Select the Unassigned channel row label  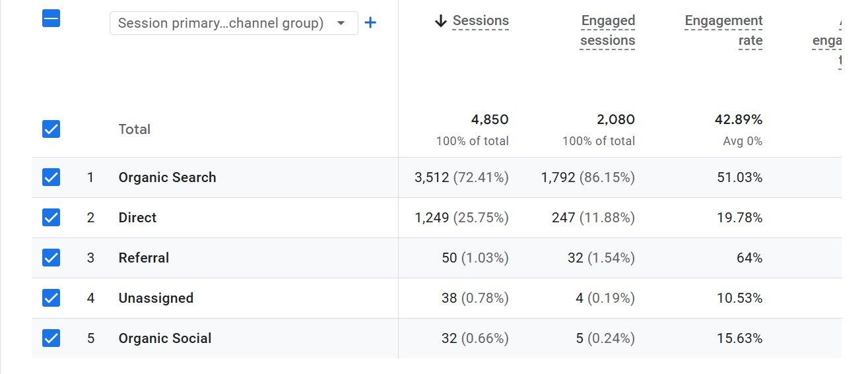(x=156, y=298)
